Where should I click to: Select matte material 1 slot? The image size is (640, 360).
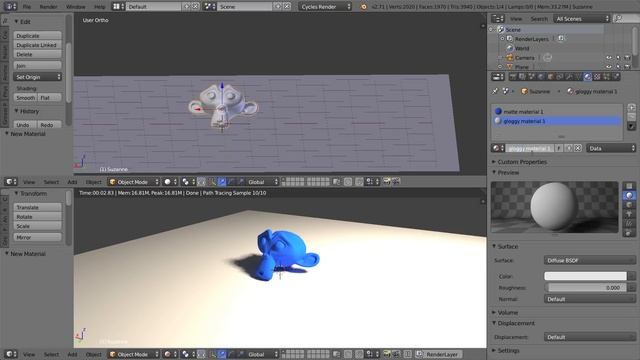557,111
